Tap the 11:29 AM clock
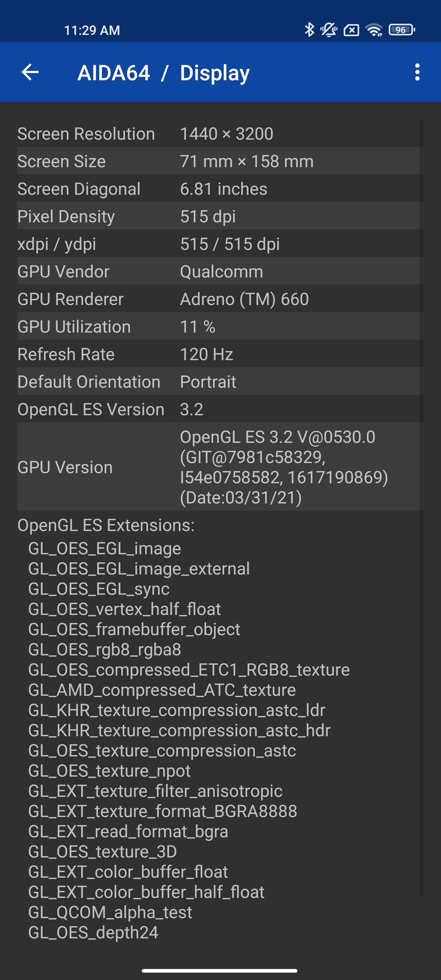 (x=92, y=30)
